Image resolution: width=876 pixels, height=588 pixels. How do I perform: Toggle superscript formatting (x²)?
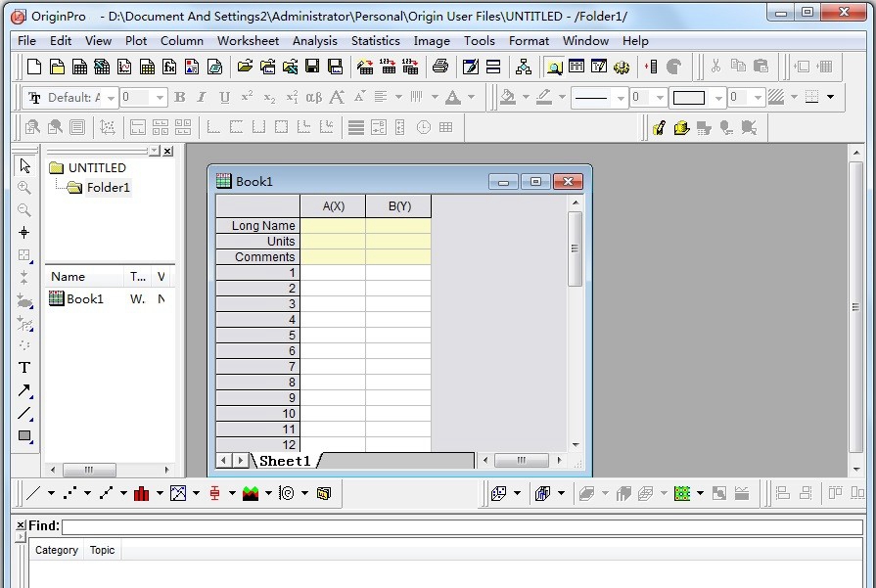point(247,97)
